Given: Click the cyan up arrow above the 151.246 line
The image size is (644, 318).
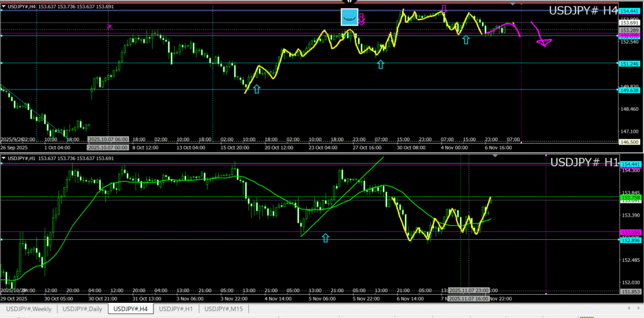Looking at the screenshot, I should coord(380,64).
